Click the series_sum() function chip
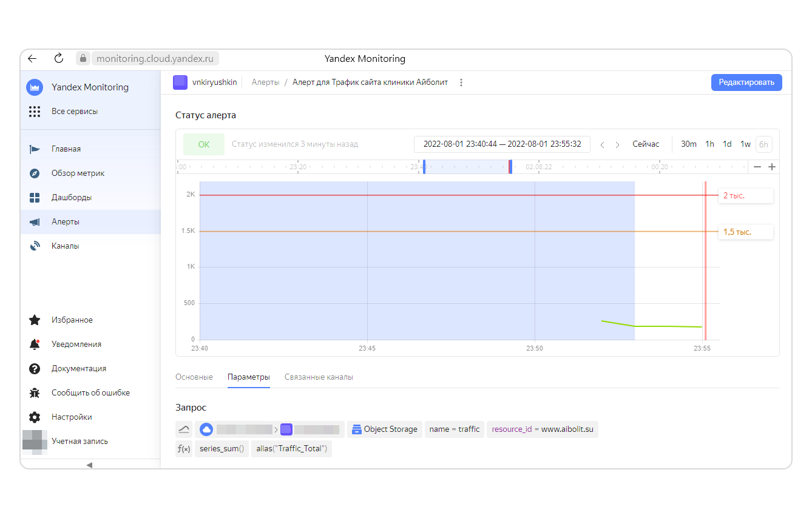Viewport: 812px width, 518px height. (222, 449)
